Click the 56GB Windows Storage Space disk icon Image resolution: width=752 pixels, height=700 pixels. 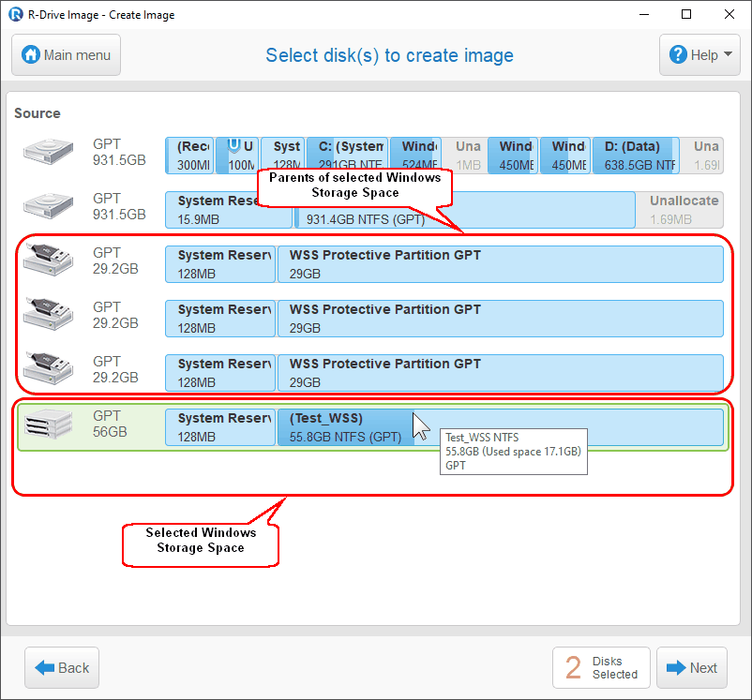coord(49,424)
